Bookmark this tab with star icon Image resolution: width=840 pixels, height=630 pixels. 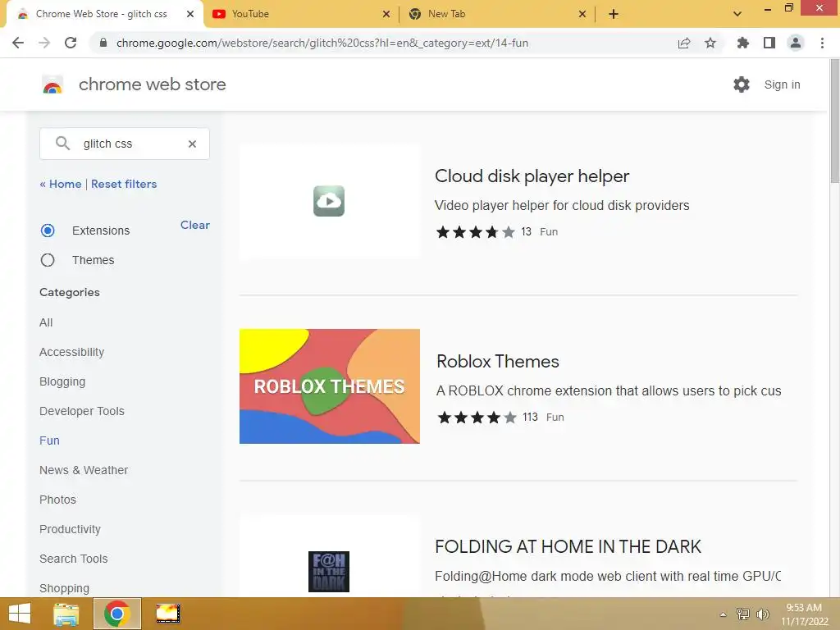pos(710,43)
